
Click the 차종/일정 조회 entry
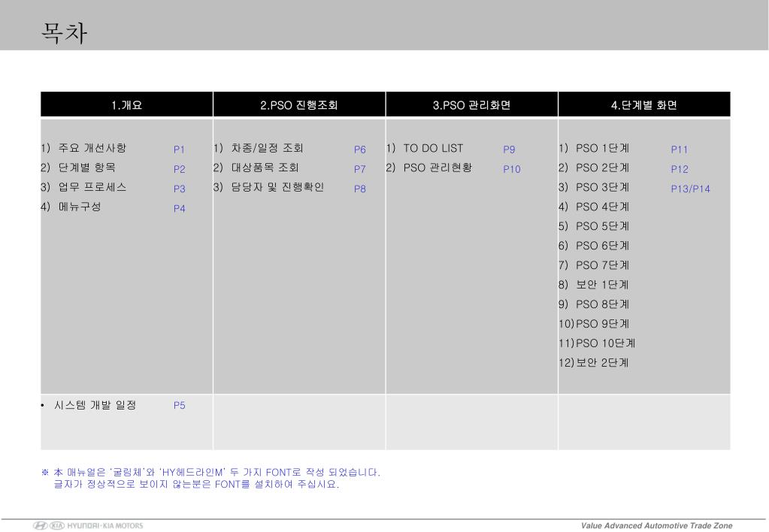pos(268,147)
